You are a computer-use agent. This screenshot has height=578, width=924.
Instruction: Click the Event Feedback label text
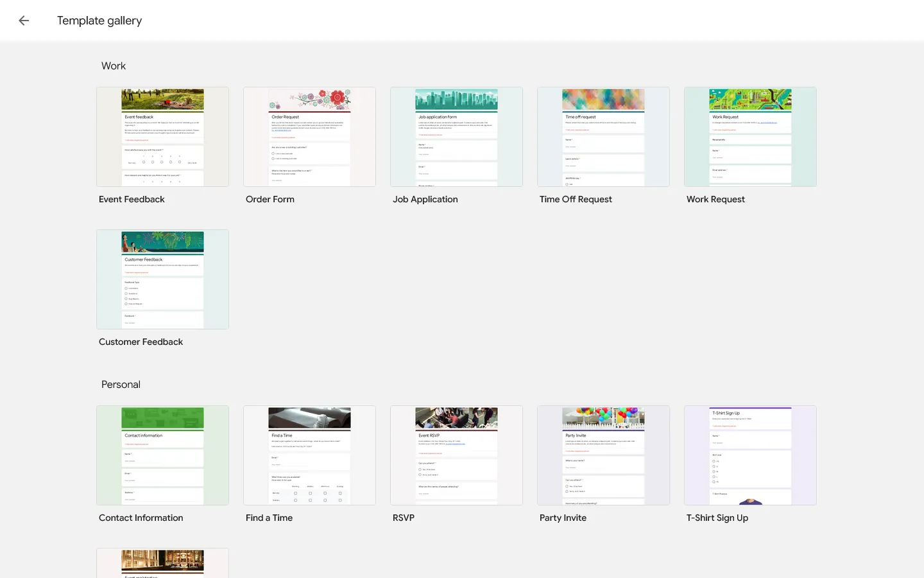coord(132,199)
